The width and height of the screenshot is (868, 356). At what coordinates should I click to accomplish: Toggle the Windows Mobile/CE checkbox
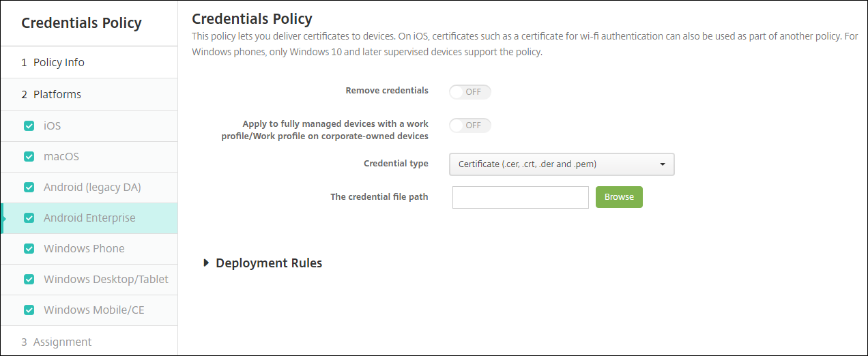(x=29, y=310)
